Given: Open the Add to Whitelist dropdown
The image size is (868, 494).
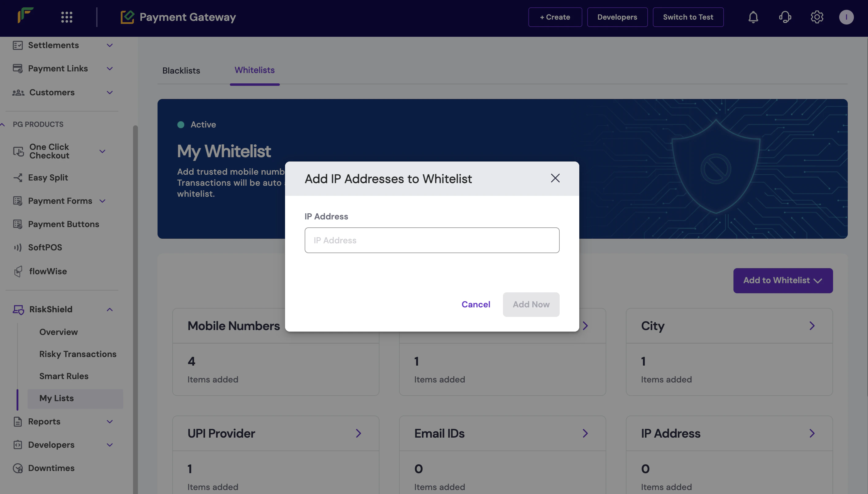Looking at the screenshot, I should point(782,281).
